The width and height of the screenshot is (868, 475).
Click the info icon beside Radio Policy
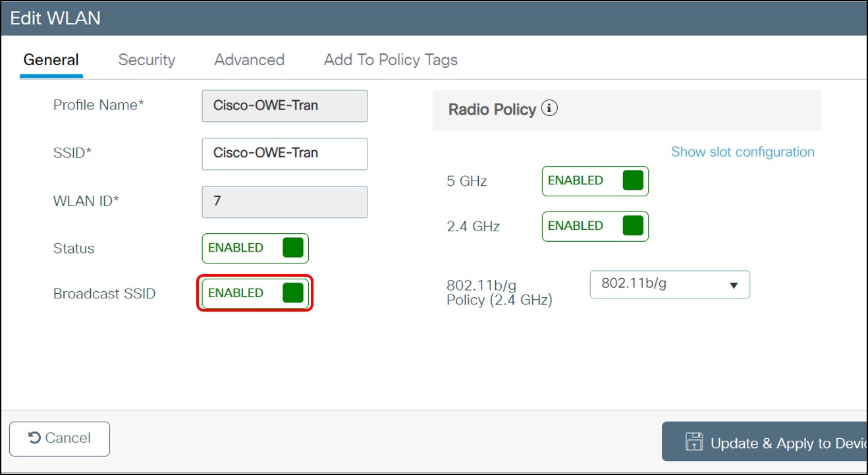pyautogui.click(x=549, y=109)
